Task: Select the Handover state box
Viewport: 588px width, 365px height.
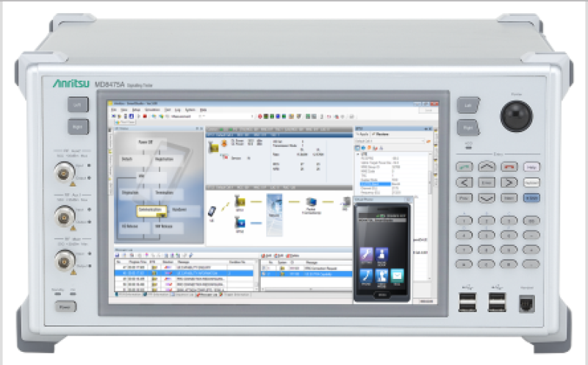Action: click(x=185, y=210)
